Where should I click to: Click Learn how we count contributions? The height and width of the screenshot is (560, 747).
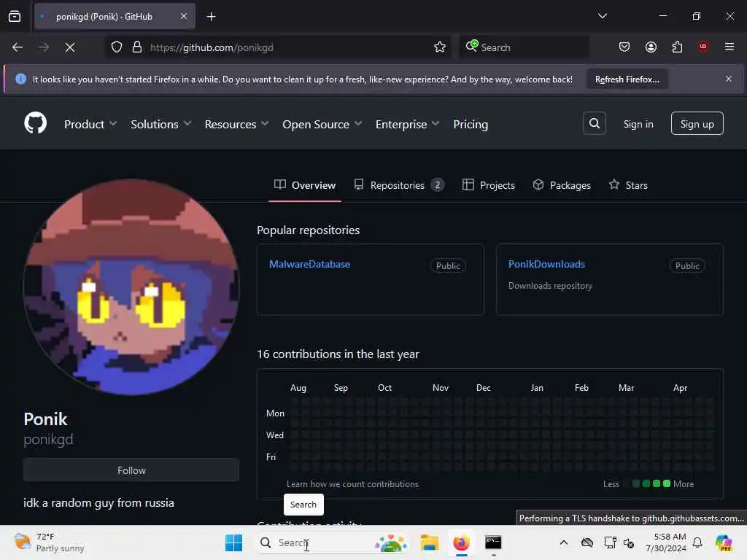pyautogui.click(x=352, y=484)
